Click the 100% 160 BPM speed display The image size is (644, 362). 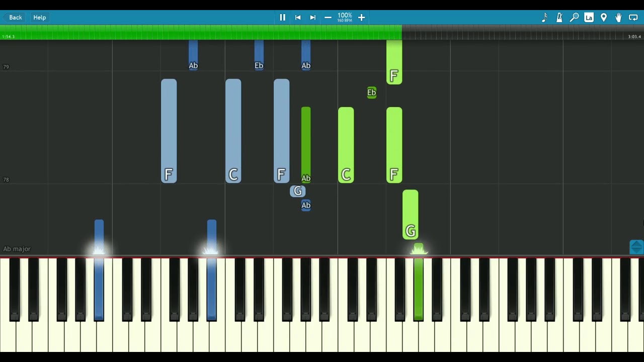coord(345,18)
